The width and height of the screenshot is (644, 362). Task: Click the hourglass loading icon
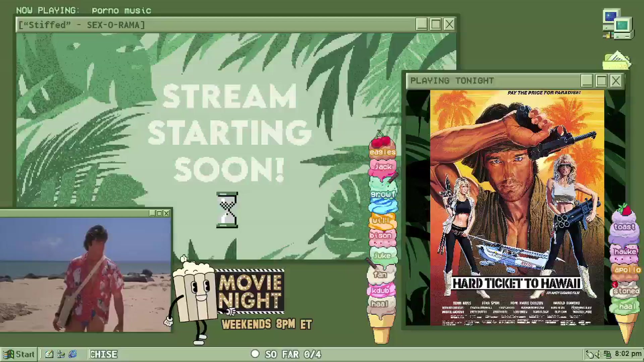click(227, 210)
